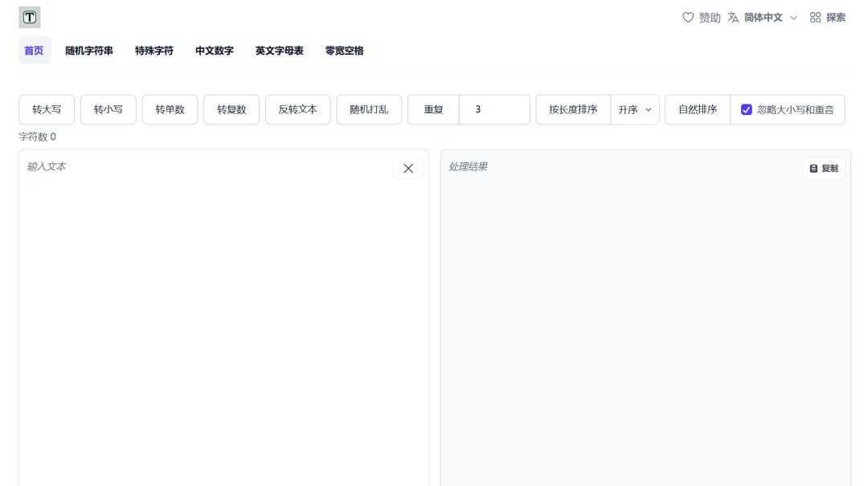Click the translate icon beside 简体中文
This screenshot has width=868, height=486.
[733, 17]
